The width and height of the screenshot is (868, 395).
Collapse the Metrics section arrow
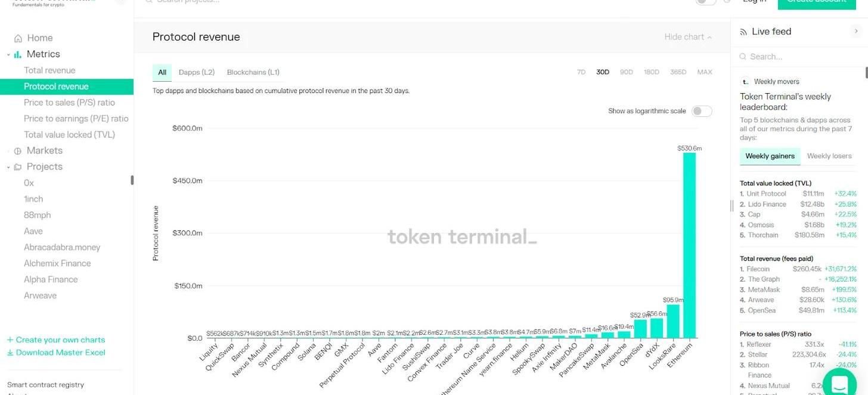pyautogui.click(x=8, y=54)
